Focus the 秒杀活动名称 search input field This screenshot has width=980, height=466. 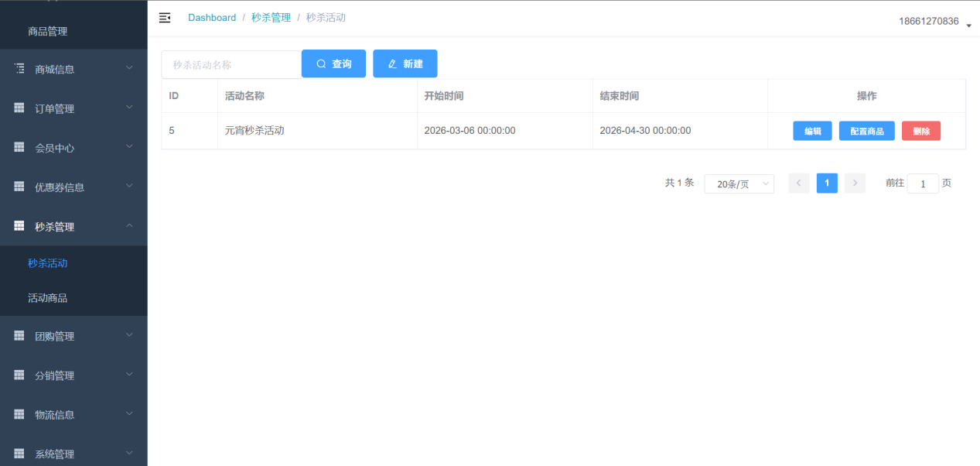(x=230, y=65)
